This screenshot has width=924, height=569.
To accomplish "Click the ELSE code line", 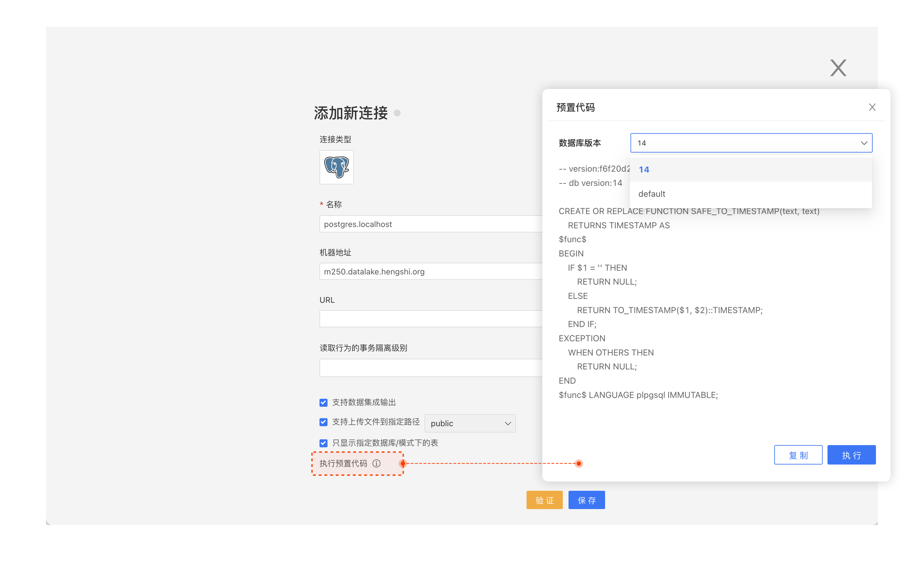I will (577, 296).
